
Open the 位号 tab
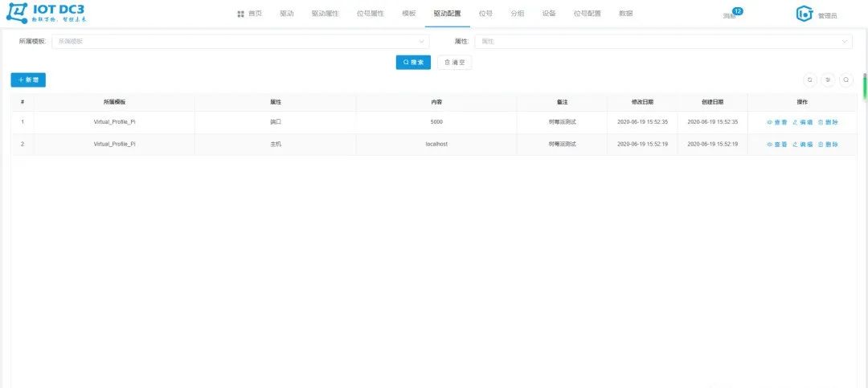tap(485, 14)
